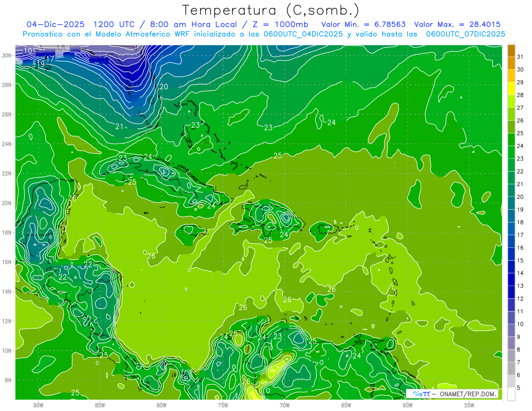Click the "55W" longitude axis label
This screenshot has width=532, height=411.
click(469, 405)
